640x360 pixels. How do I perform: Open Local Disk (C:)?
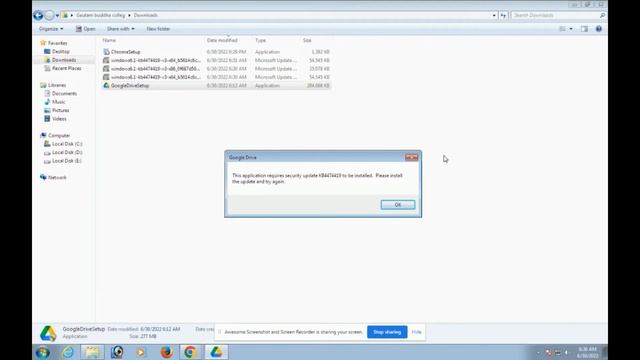click(x=67, y=144)
